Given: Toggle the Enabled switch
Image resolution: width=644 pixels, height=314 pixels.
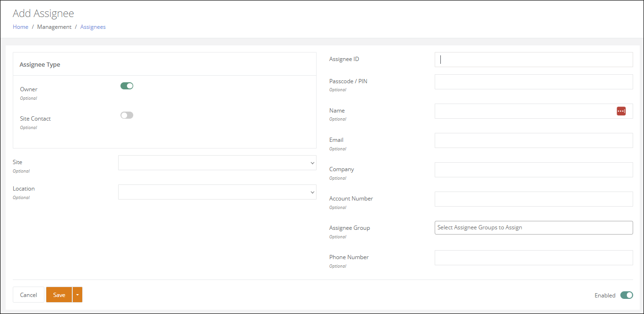Looking at the screenshot, I should click(x=627, y=295).
